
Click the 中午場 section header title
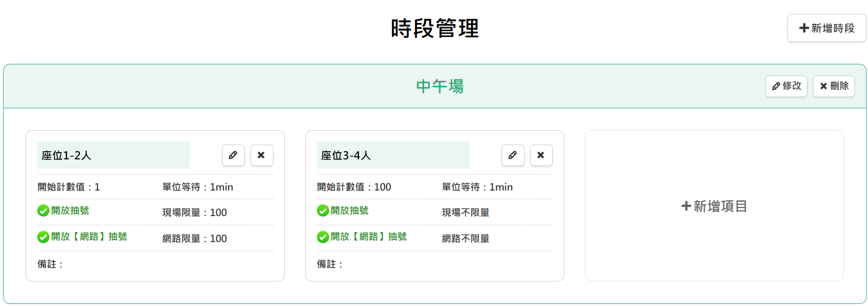point(439,86)
